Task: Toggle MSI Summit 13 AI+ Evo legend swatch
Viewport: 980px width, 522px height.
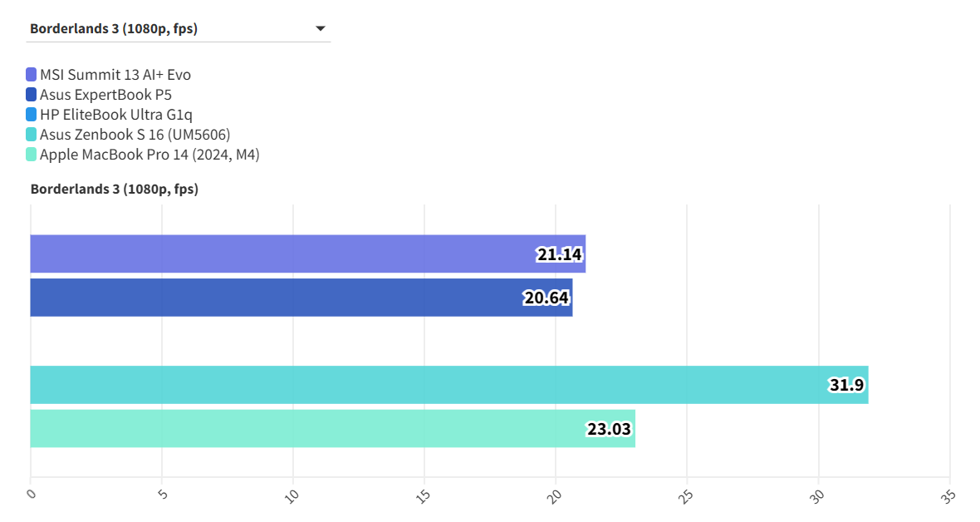Action: [x=32, y=75]
